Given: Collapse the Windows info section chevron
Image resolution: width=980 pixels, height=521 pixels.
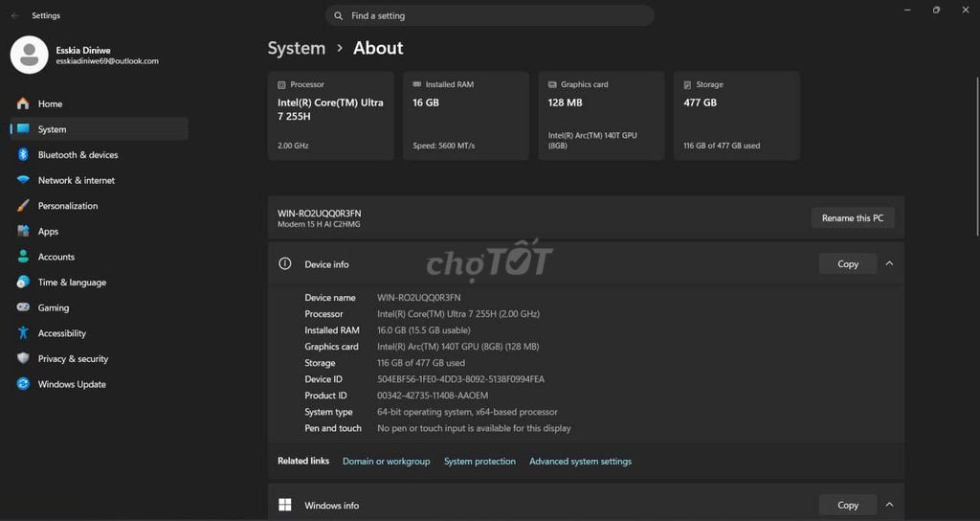Looking at the screenshot, I should 889,504.
